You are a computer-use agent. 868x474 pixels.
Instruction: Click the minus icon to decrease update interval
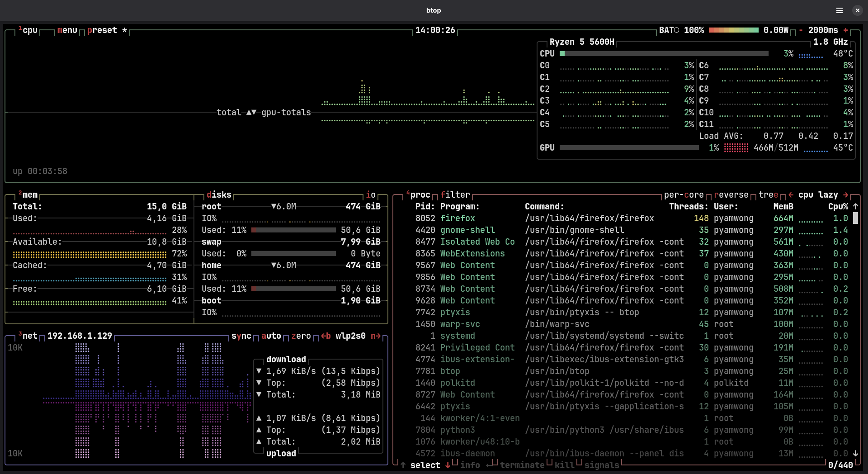(x=801, y=30)
